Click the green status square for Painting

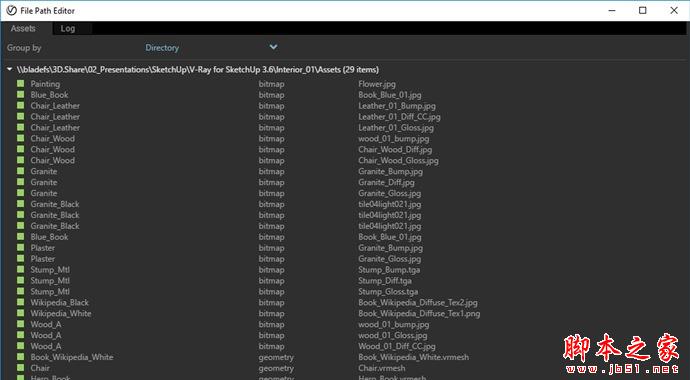click(20, 84)
